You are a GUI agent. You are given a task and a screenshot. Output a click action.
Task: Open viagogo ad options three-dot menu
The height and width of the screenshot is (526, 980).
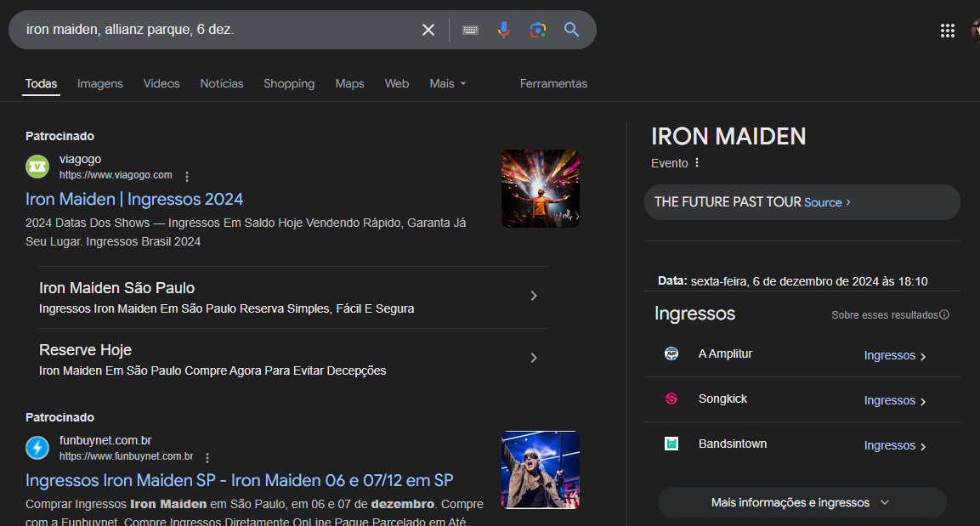tap(187, 177)
